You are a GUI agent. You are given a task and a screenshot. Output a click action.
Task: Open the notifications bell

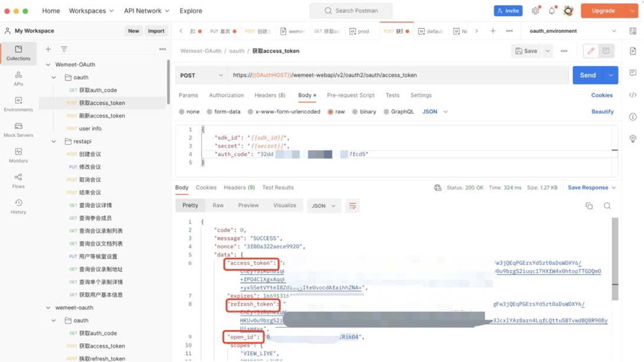[551, 11]
